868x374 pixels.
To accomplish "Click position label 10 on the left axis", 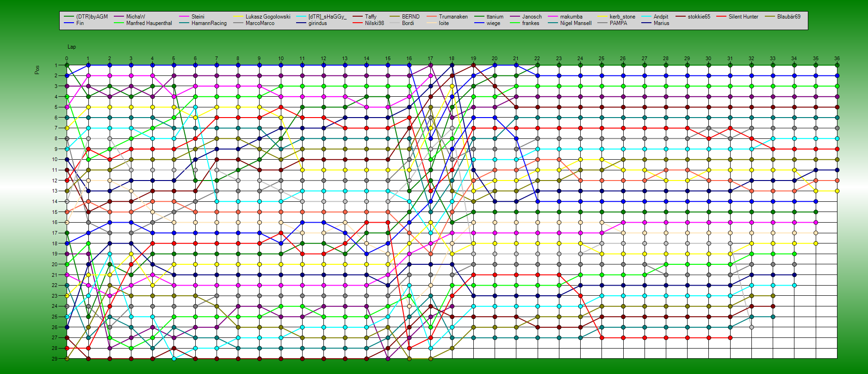I will point(55,159).
